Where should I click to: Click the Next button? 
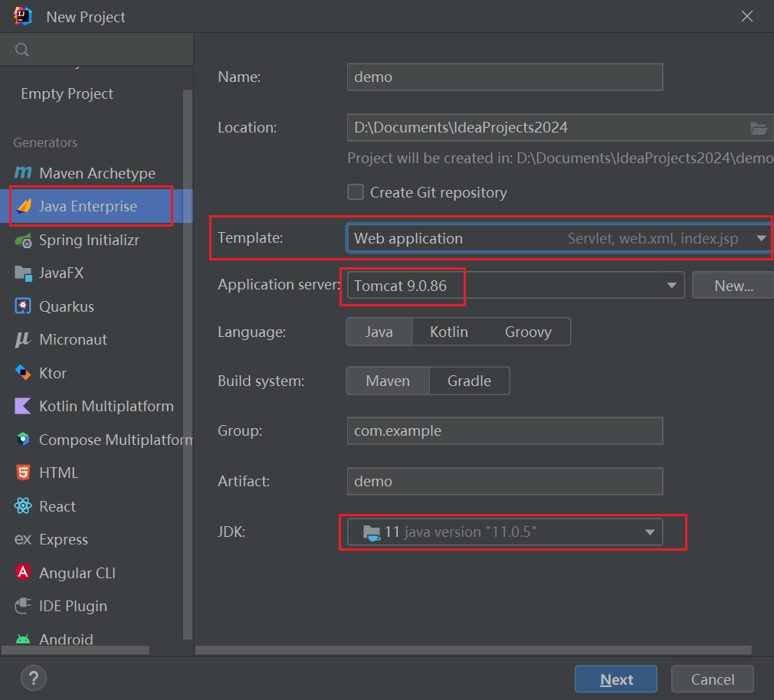point(616,679)
